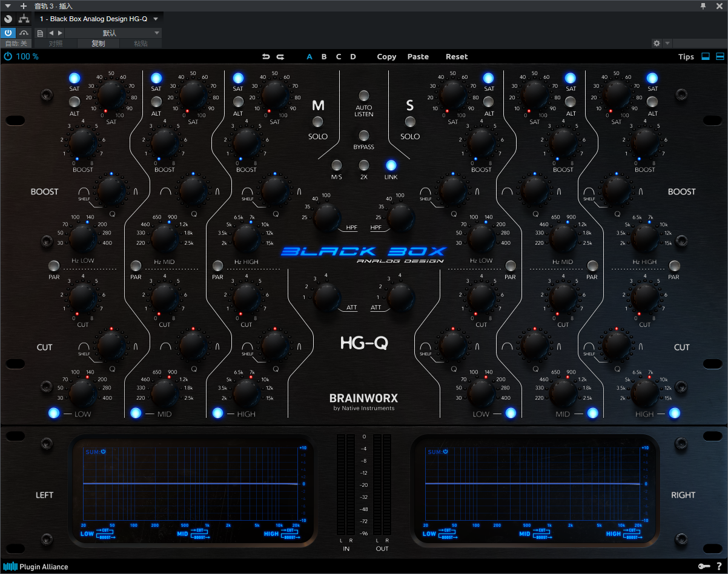Toggle the plugin power button beside 100 %

point(8,56)
